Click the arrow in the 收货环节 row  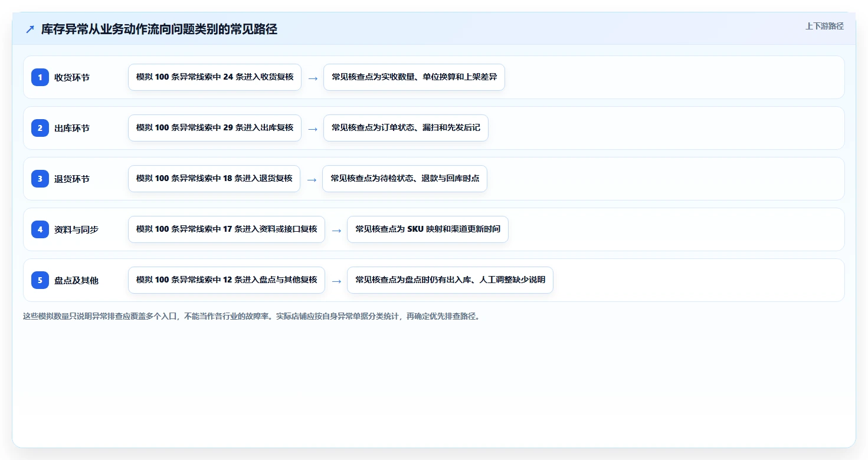[313, 78]
